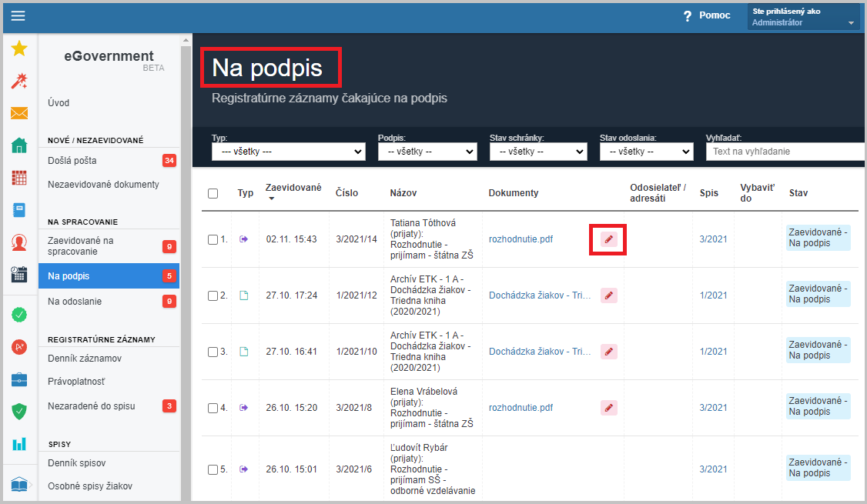Sort by the Zaevidované column header
Viewport: 867px width, 504px height.
(x=293, y=188)
